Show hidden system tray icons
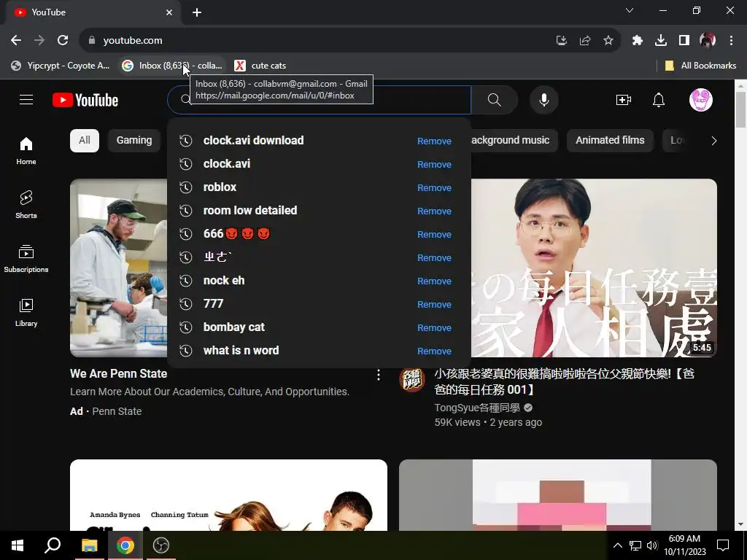747x560 pixels. click(617, 545)
